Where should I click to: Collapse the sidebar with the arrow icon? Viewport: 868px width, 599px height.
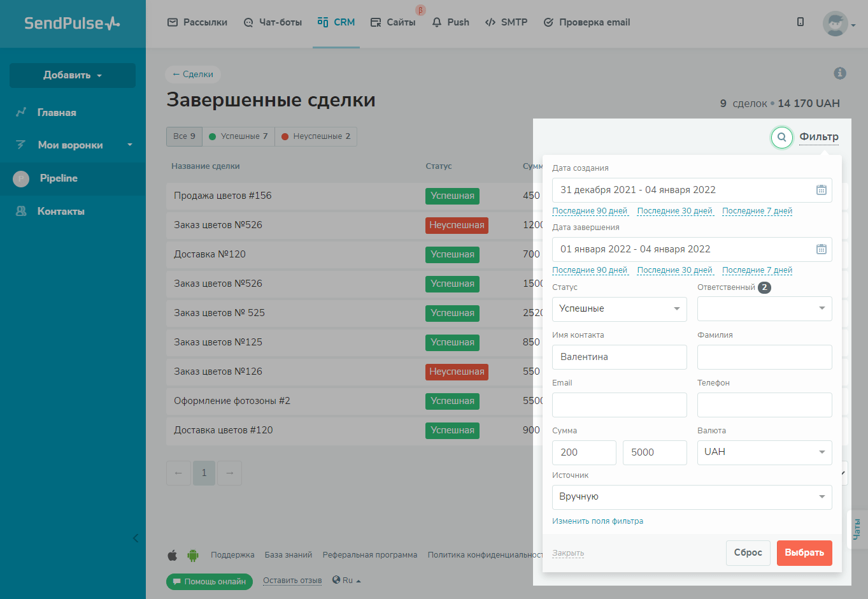[x=136, y=538]
